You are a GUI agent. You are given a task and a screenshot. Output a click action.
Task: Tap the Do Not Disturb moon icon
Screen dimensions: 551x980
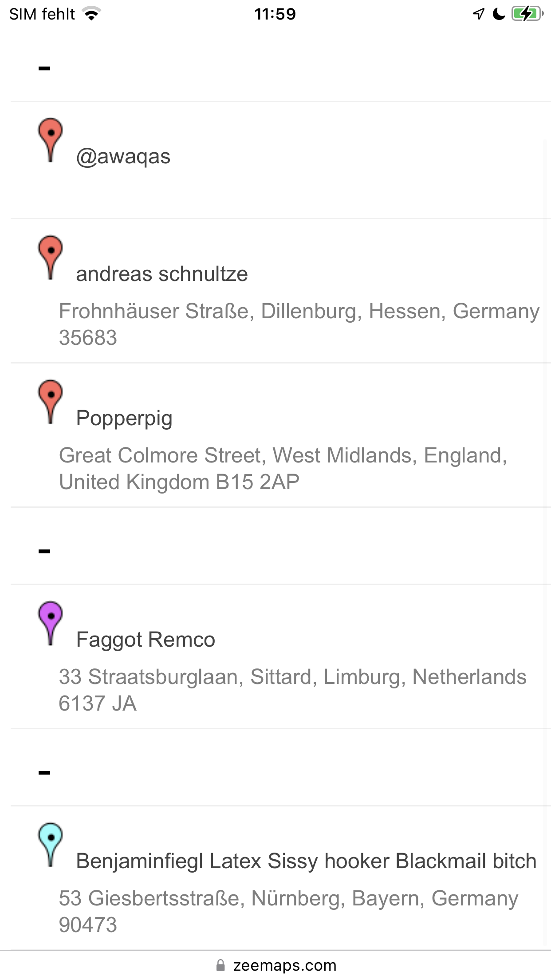pyautogui.click(x=499, y=14)
